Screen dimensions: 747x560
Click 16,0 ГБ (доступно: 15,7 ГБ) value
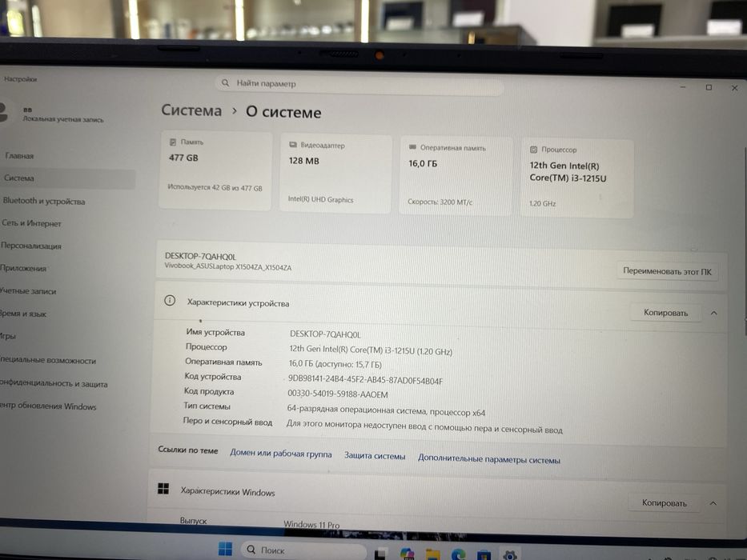(335, 364)
